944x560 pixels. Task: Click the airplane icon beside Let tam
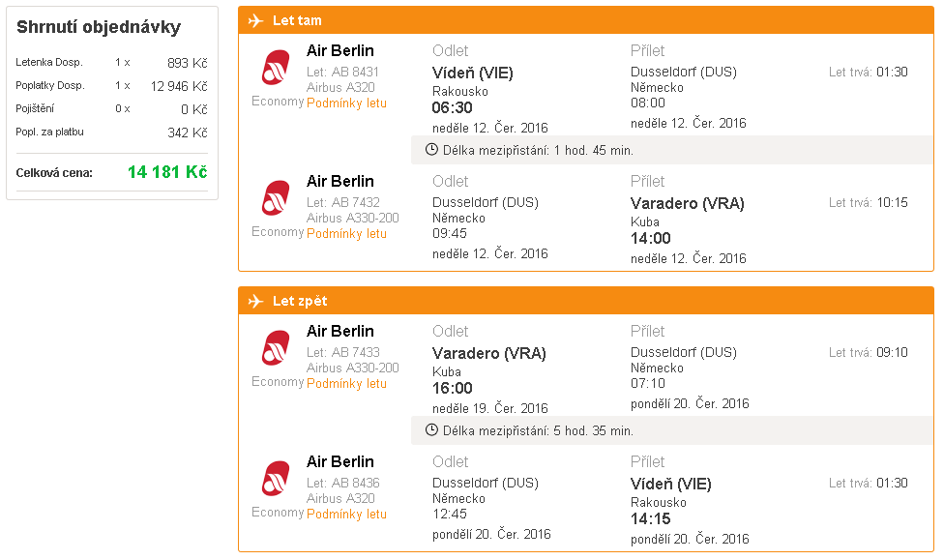(x=256, y=20)
